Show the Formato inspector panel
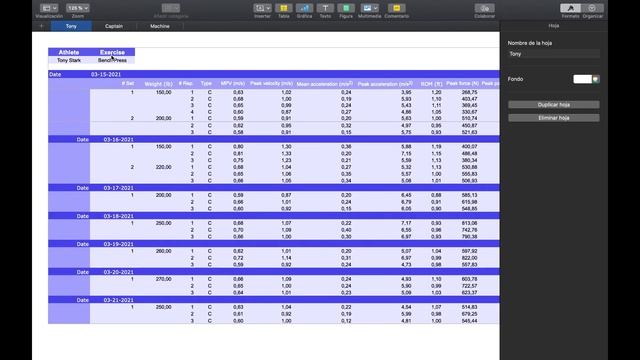 click(570, 8)
